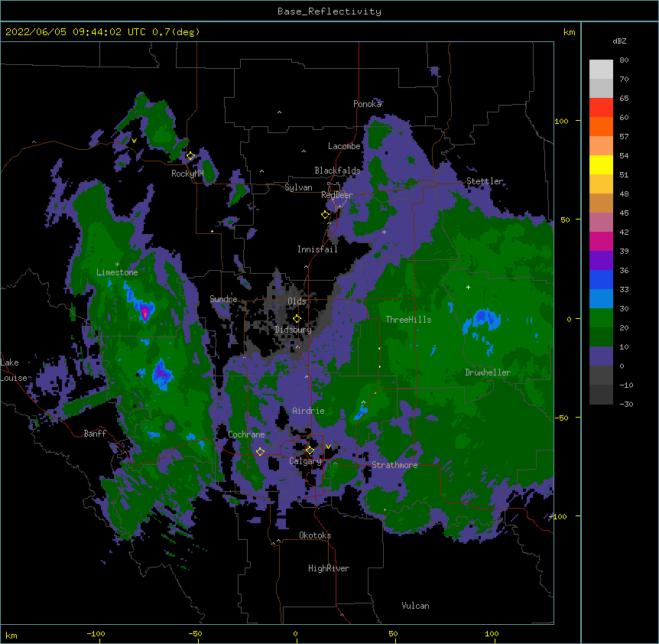Click the Banff label
Image resolution: width=659 pixels, height=644 pixels.
click(x=95, y=434)
